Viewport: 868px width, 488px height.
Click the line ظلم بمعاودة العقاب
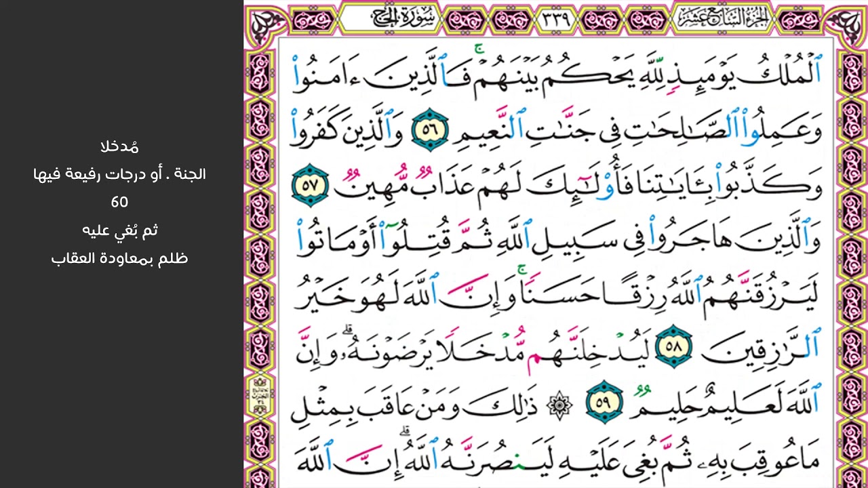pyautogui.click(x=119, y=258)
